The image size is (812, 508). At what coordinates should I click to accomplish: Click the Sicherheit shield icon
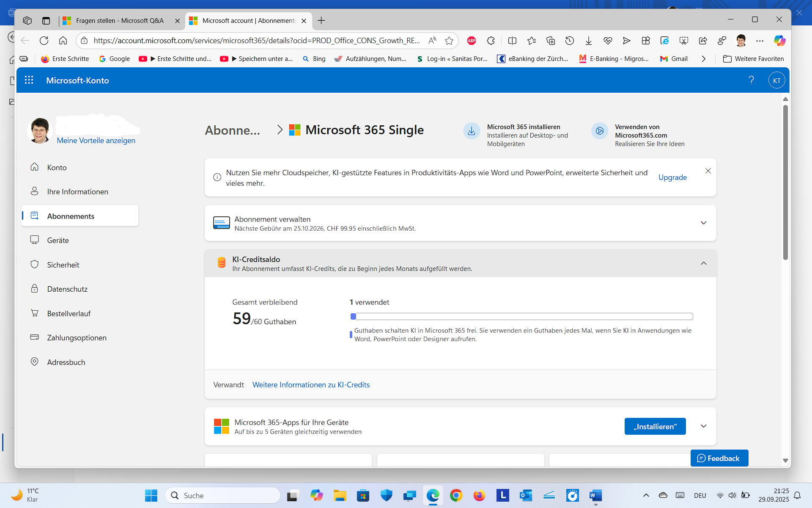pyautogui.click(x=35, y=264)
